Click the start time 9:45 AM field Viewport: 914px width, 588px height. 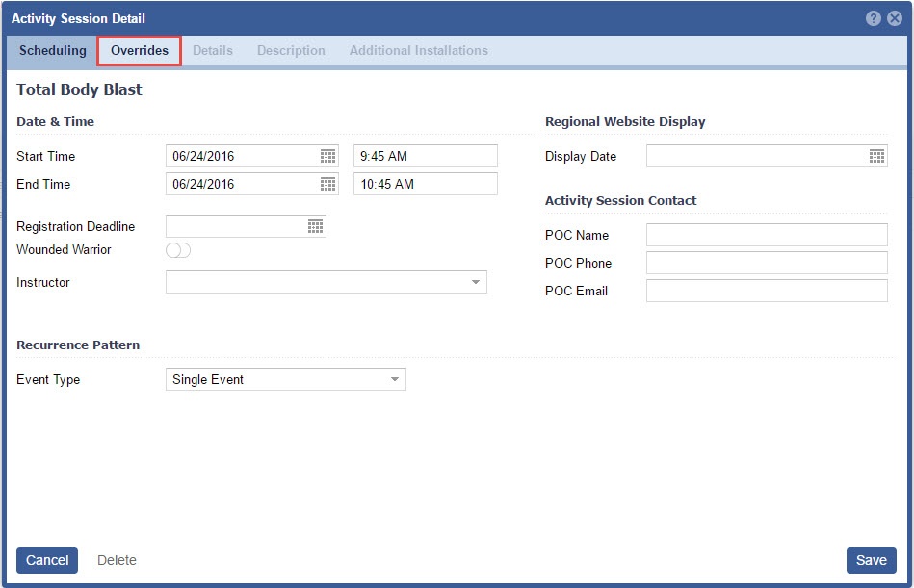tap(425, 156)
